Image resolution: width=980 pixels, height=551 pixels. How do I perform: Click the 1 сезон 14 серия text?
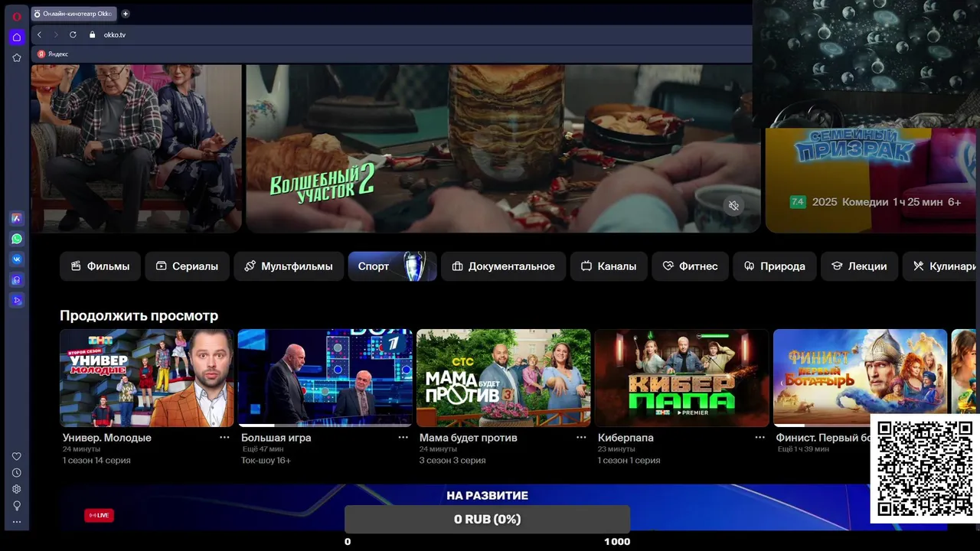click(96, 461)
